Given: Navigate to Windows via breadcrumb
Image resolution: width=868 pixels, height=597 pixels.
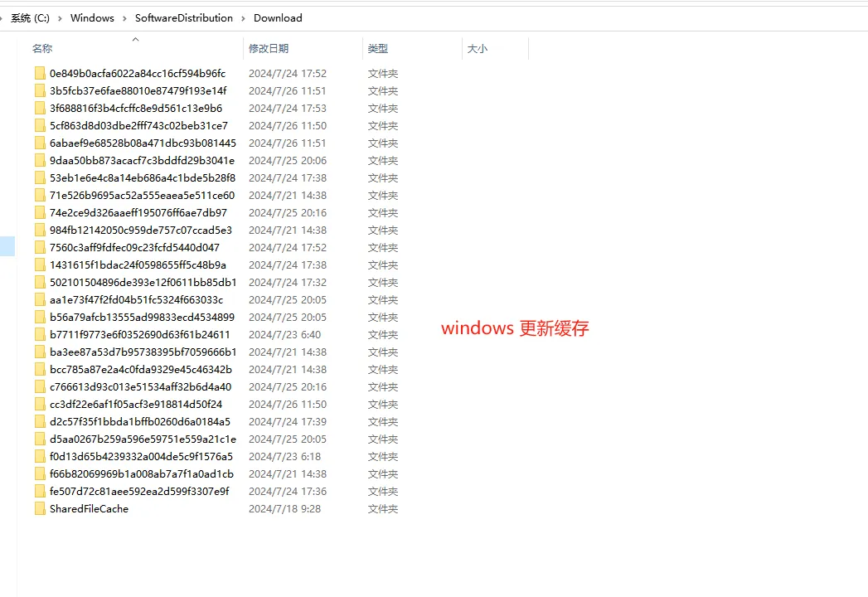Looking at the screenshot, I should 92,17.
